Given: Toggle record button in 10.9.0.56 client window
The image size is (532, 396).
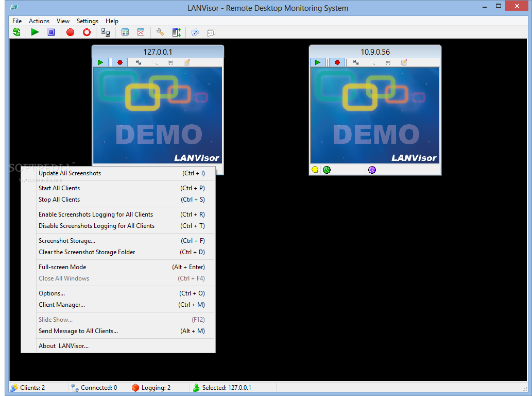Looking at the screenshot, I should coord(337,62).
